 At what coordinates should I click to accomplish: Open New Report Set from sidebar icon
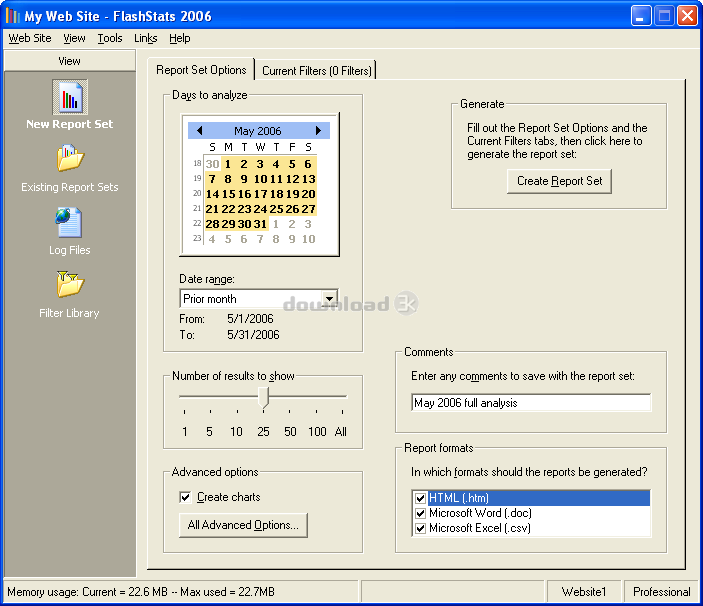[x=69, y=98]
